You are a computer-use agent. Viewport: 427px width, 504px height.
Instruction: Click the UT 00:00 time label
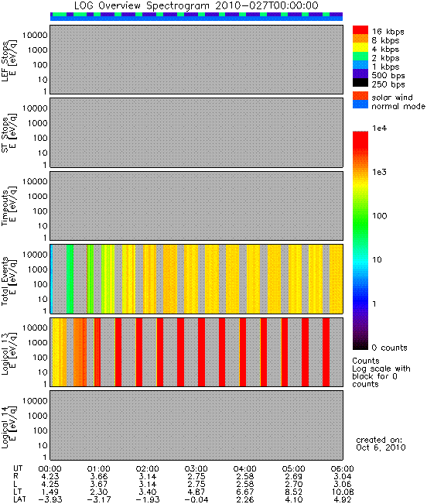[50, 469]
